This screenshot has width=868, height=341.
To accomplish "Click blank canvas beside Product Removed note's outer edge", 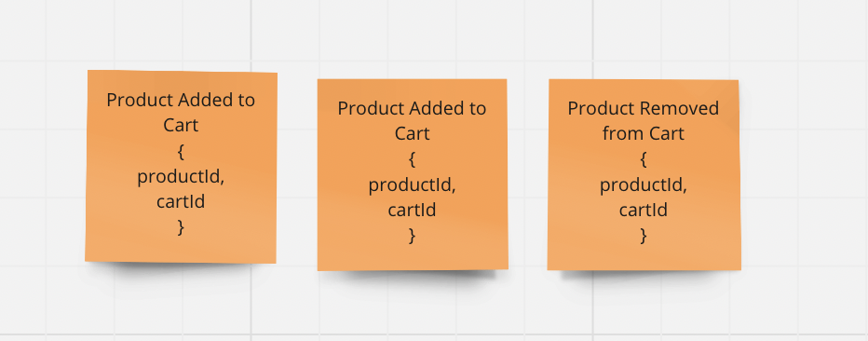I will (803, 174).
